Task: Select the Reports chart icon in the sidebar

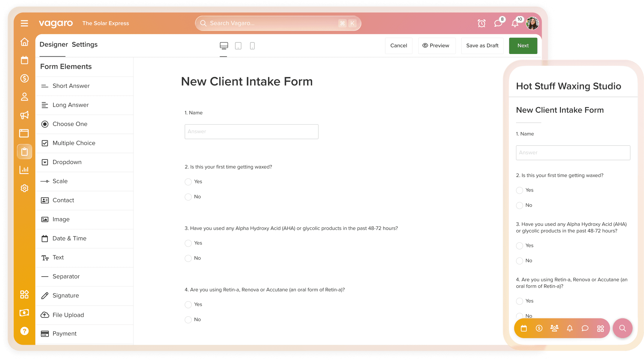Action: click(24, 170)
